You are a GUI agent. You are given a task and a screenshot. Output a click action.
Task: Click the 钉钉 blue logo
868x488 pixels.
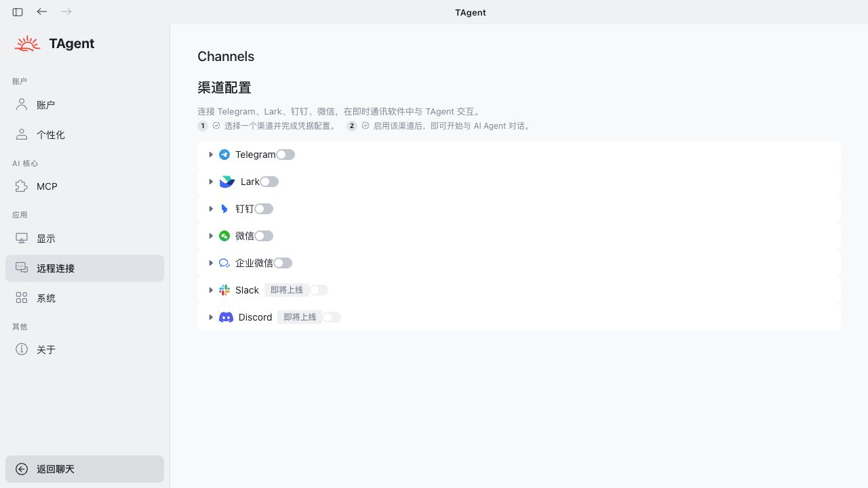click(x=224, y=209)
